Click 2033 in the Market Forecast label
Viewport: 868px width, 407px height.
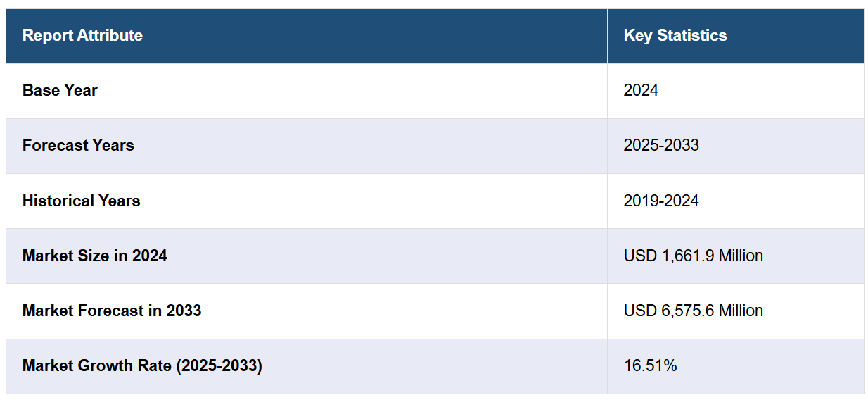coord(184,311)
